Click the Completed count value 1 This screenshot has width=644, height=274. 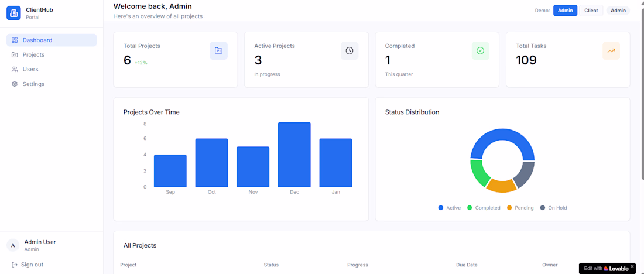[388, 60]
